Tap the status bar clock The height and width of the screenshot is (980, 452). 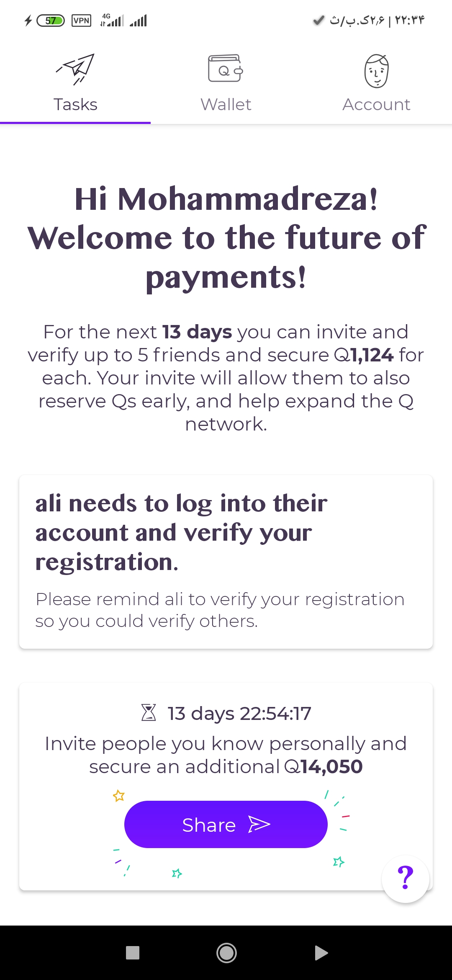(x=410, y=20)
